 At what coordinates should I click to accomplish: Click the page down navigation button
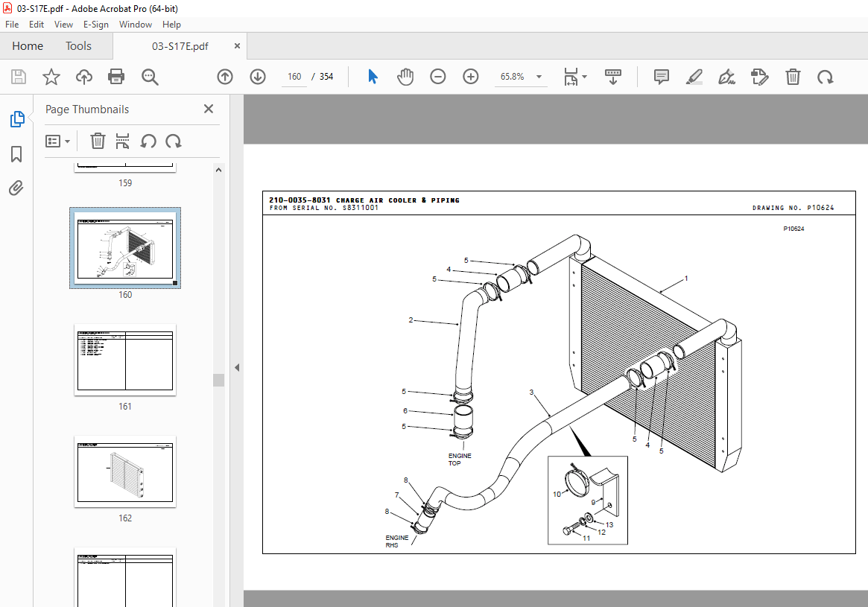click(257, 76)
